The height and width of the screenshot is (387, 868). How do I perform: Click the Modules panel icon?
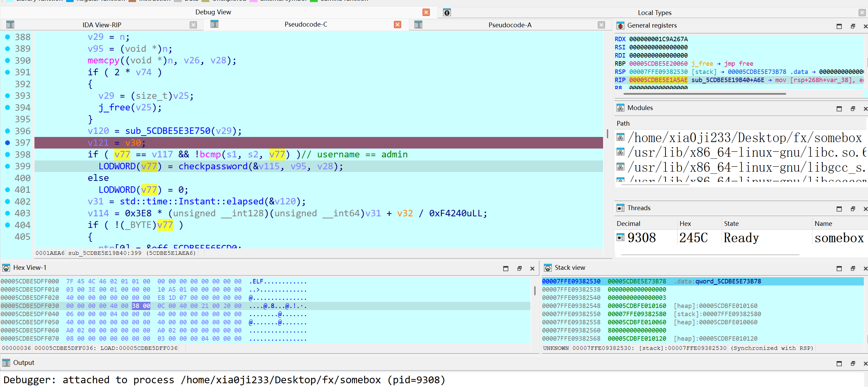pos(620,108)
